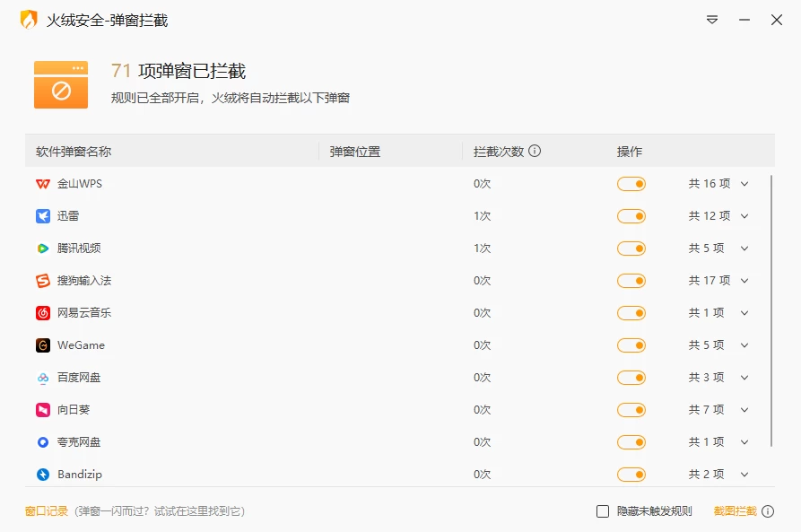Click the 向日葵 app icon
This screenshot has width=801, height=532.
click(42, 409)
